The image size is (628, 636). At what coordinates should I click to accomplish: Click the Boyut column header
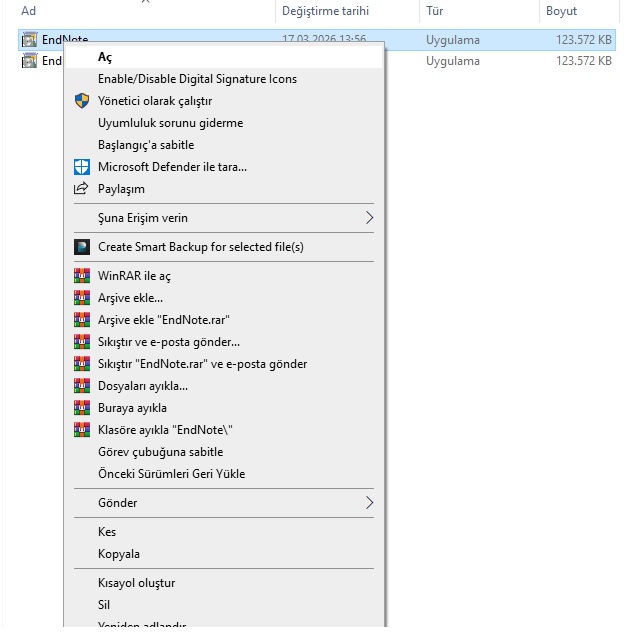562,11
